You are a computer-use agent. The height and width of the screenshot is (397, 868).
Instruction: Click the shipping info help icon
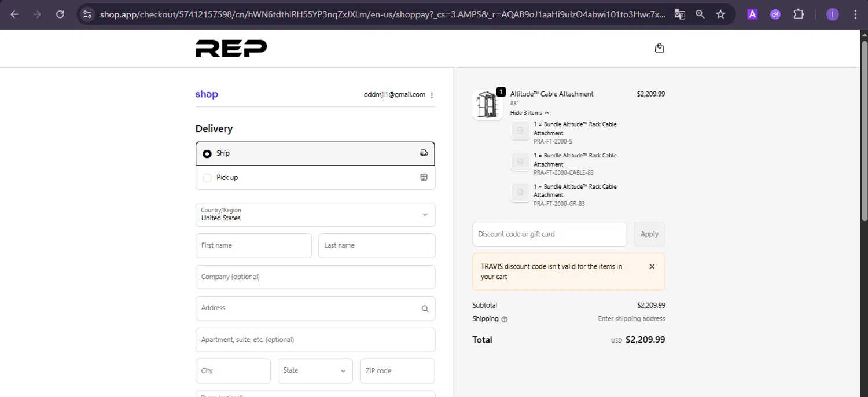(x=505, y=319)
